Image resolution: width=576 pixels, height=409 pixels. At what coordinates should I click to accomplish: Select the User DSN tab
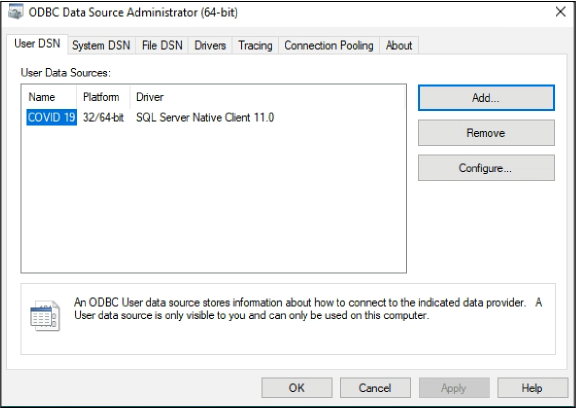[37, 44]
